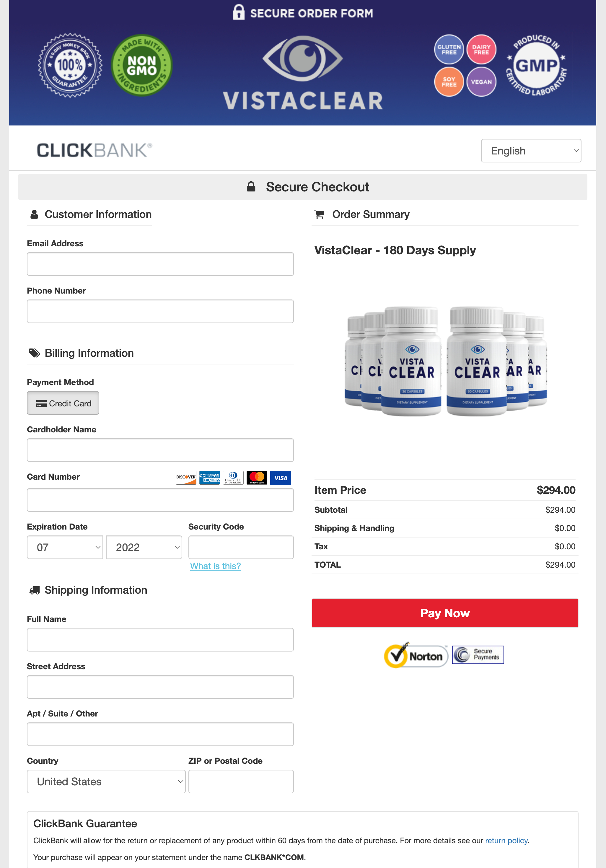Image resolution: width=606 pixels, height=868 pixels.
Task: Click the VistaClear eye logo icon
Action: point(303,56)
